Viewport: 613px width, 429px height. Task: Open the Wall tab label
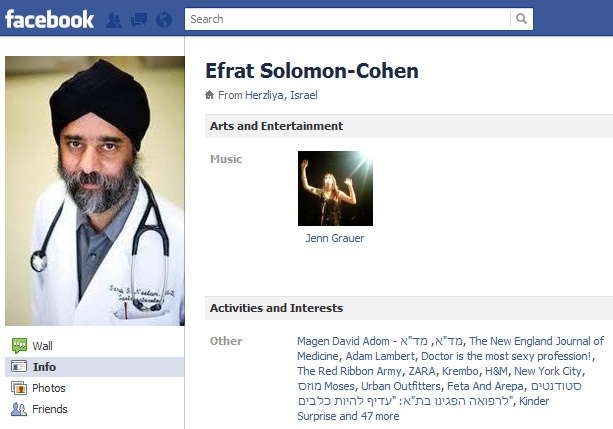(x=42, y=346)
